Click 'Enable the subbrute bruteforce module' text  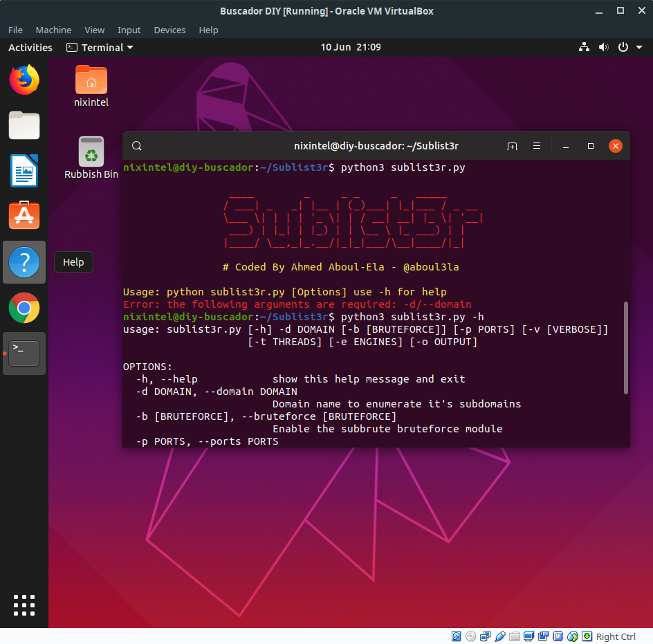tap(387, 429)
